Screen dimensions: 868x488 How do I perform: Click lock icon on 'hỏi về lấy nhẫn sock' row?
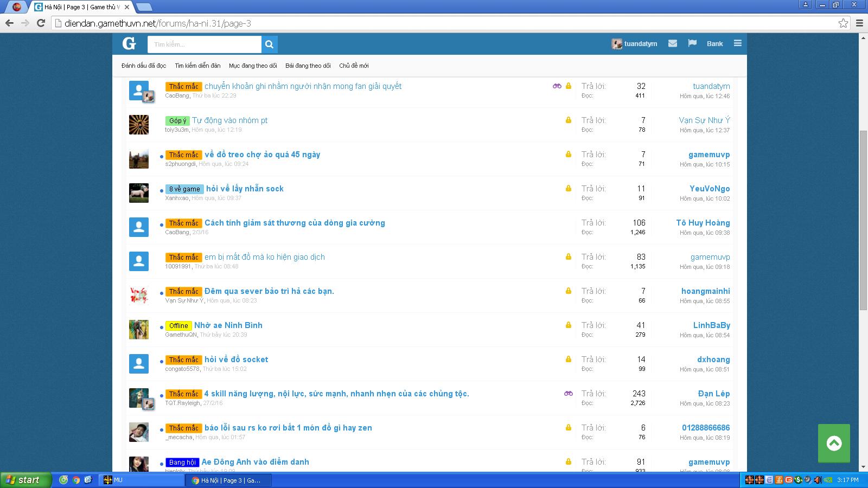tap(569, 188)
